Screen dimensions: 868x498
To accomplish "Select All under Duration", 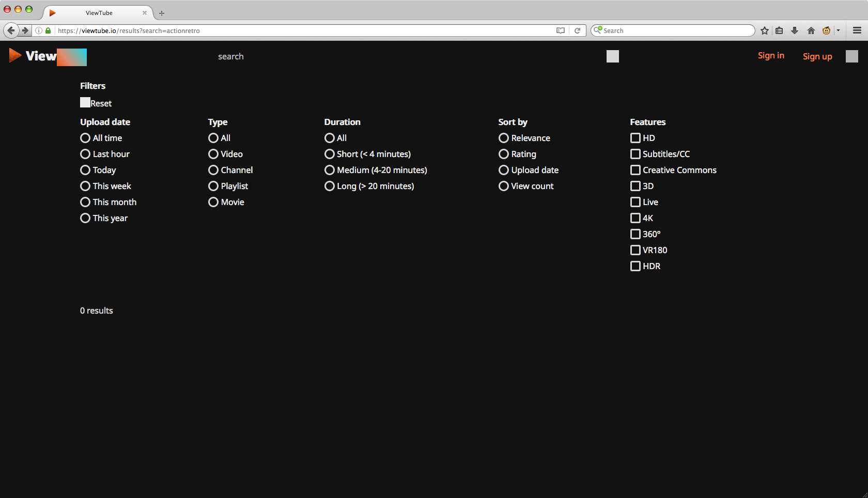I will [x=336, y=138].
